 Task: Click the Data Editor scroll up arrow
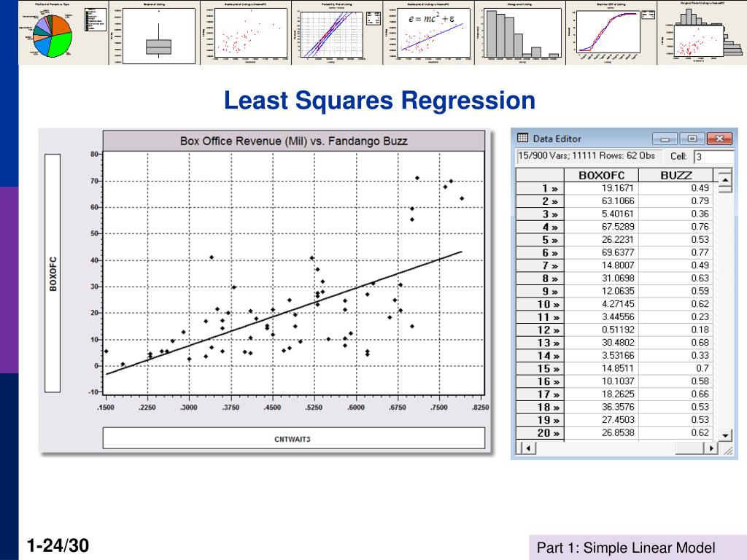724,179
